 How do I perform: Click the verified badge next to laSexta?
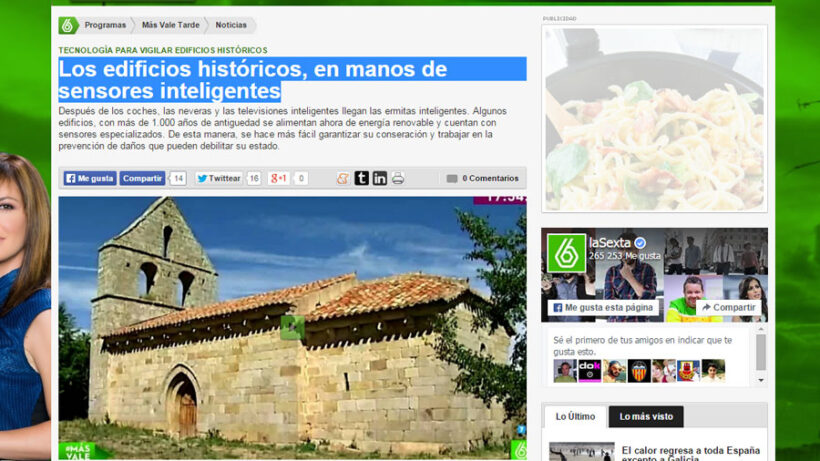click(x=640, y=243)
